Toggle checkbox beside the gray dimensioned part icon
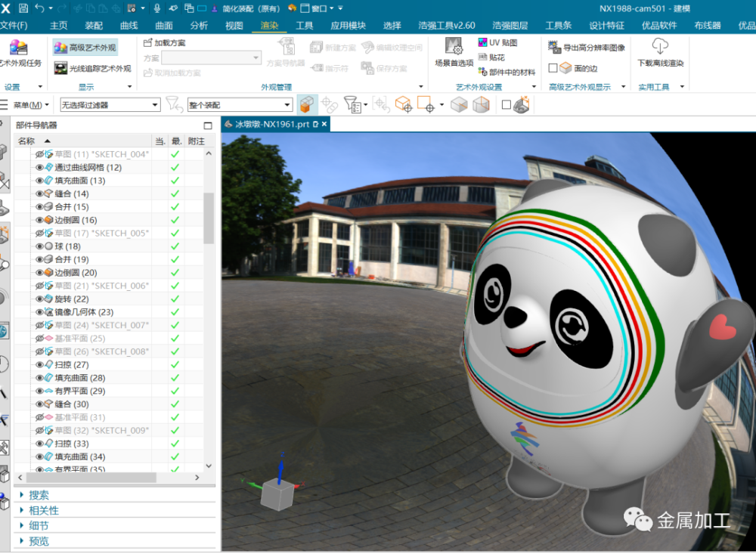This screenshot has height=554, width=756. tap(507, 104)
